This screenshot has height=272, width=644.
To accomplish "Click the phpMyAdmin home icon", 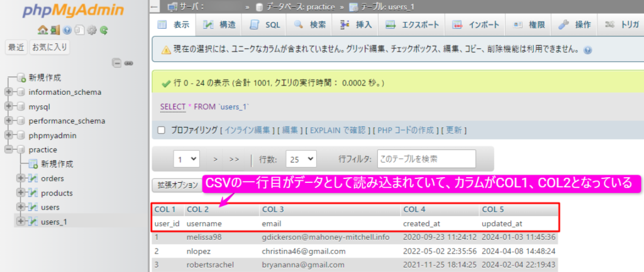I will pyautogui.click(x=42, y=30).
